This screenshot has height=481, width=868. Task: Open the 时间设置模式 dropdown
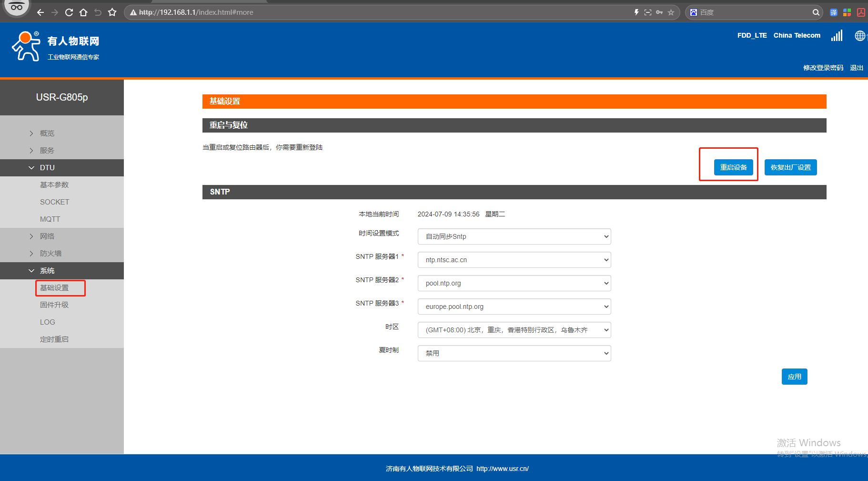tap(514, 236)
